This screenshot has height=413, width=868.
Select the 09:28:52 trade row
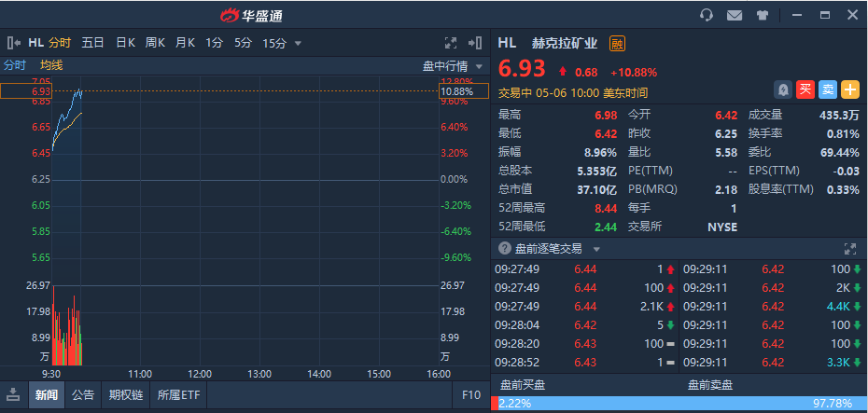[x=584, y=363]
